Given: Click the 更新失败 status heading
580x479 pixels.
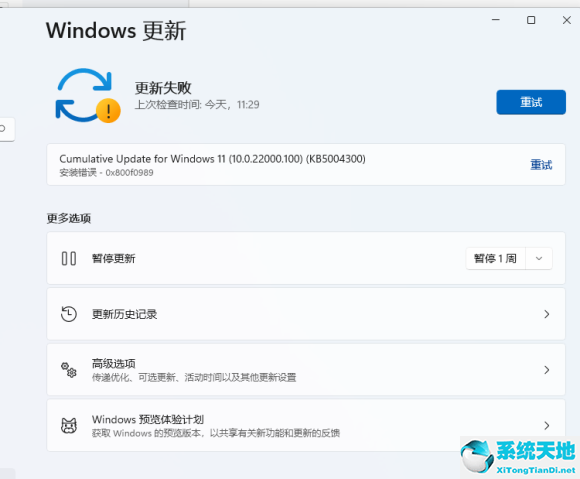Looking at the screenshot, I should click(163, 88).
